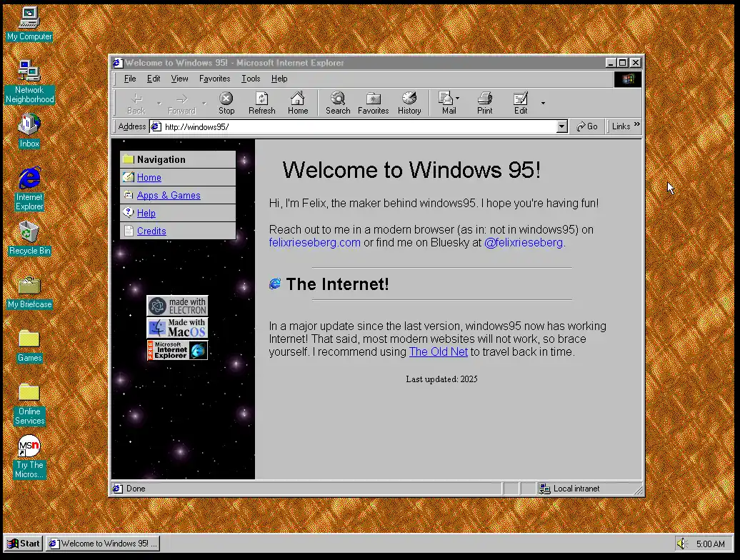The image size is (740, 560).
Task: Expand the Links bar chevron
Action: 636,124
